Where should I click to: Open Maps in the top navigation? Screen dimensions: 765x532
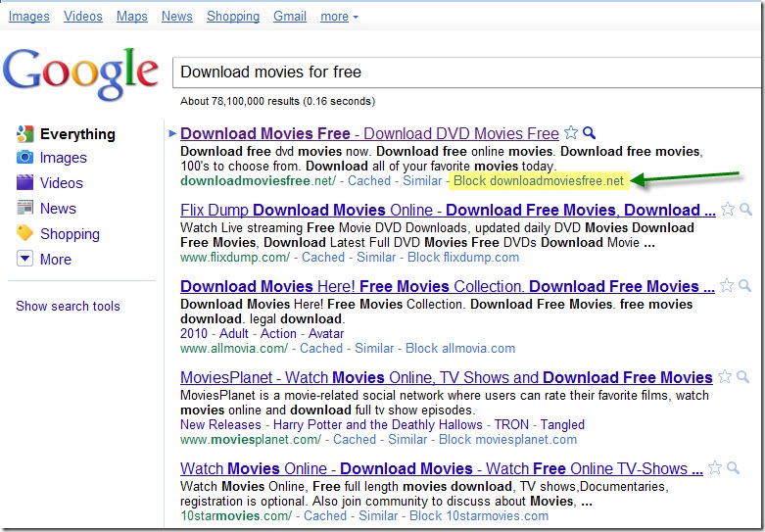coord(131,16)
